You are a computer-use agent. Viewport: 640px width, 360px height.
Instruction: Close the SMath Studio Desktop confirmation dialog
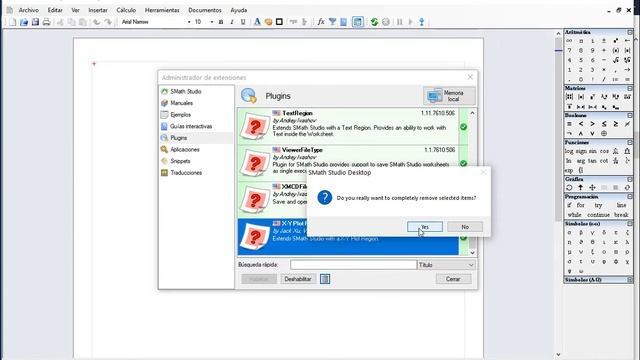coord(483,172)
